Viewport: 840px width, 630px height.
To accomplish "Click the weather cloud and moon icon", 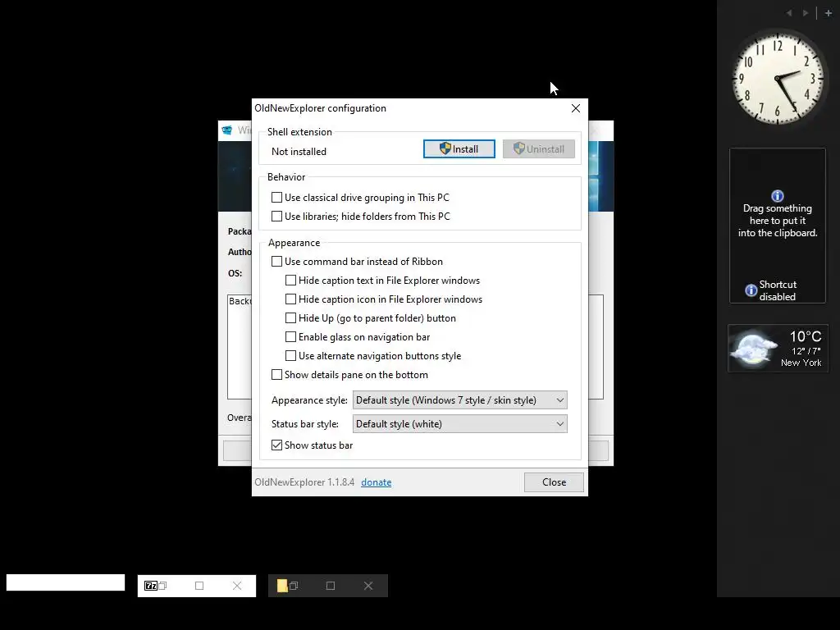I will (754, 349).
